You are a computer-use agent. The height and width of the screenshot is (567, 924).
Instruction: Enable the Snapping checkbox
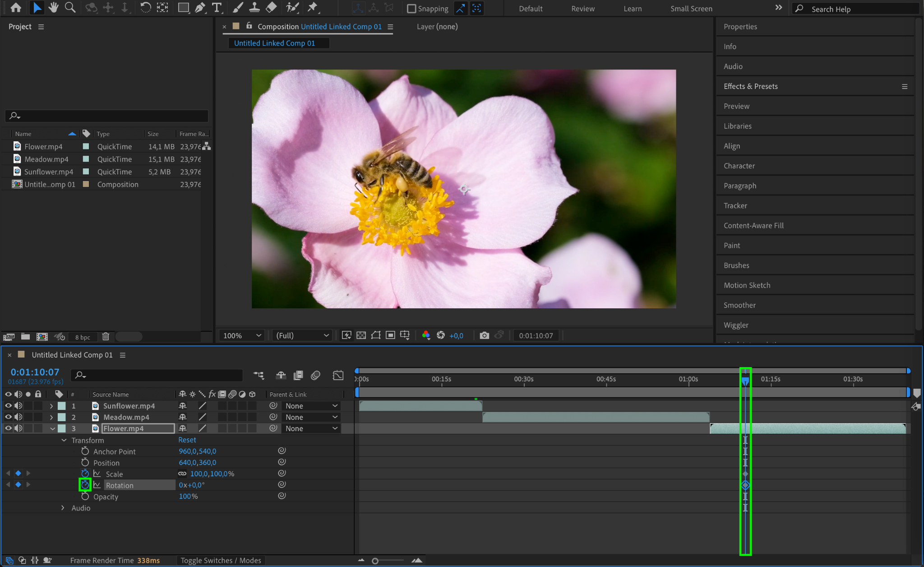pos(411,9)
